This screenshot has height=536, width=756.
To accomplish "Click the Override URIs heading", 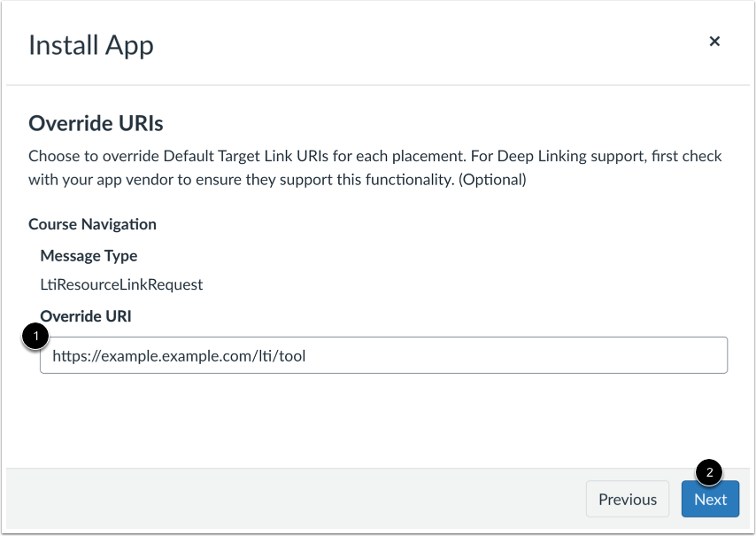I will point(96,123).
